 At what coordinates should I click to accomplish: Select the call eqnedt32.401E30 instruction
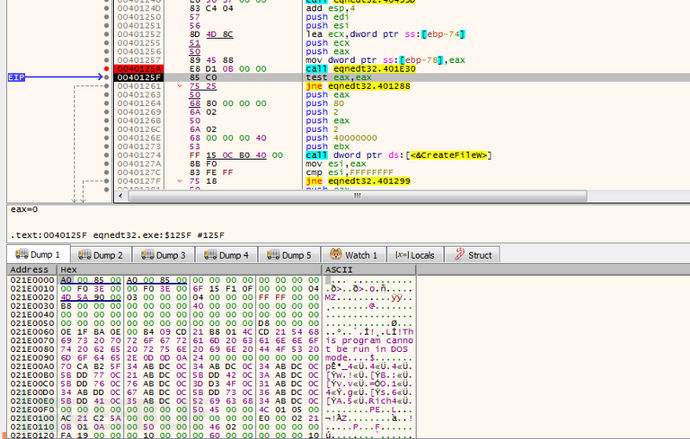[360, 69]
